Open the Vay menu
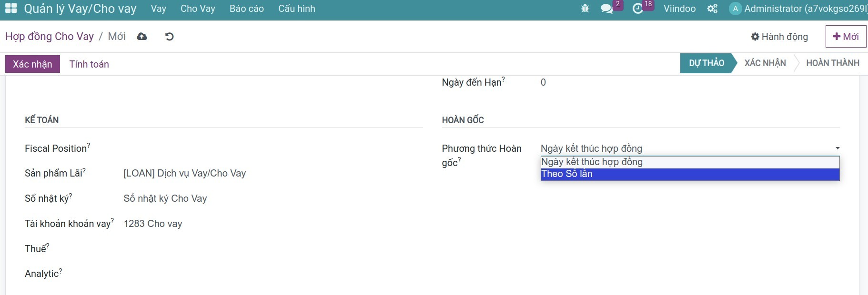 click(158, 9)
